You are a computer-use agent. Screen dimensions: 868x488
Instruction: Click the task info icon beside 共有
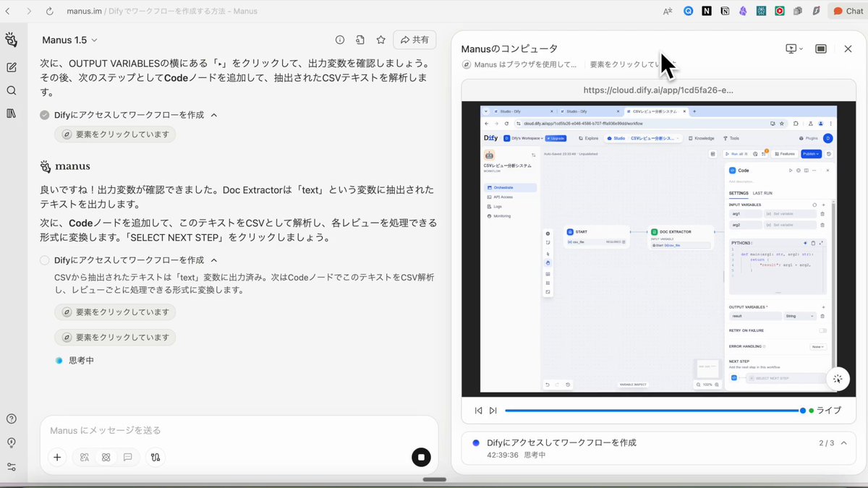(340, 40)
